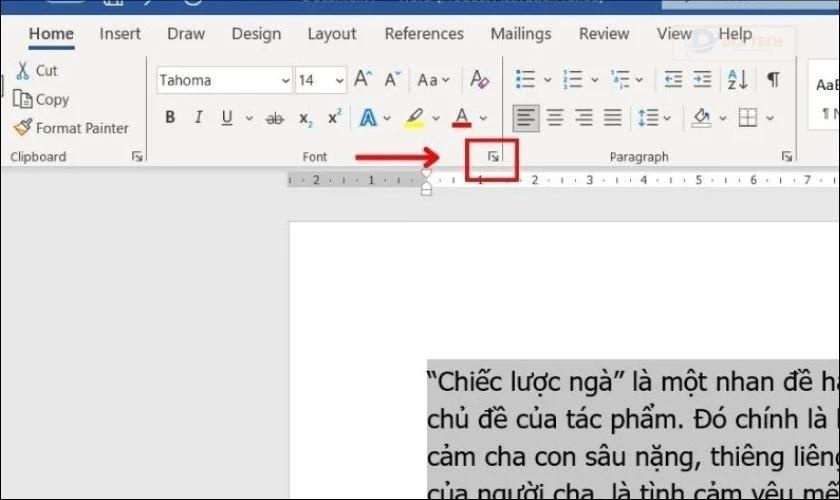Click the first line indent ruler marker
The height and width of the screenshot is (500, 840).
[x=426, y=174]
